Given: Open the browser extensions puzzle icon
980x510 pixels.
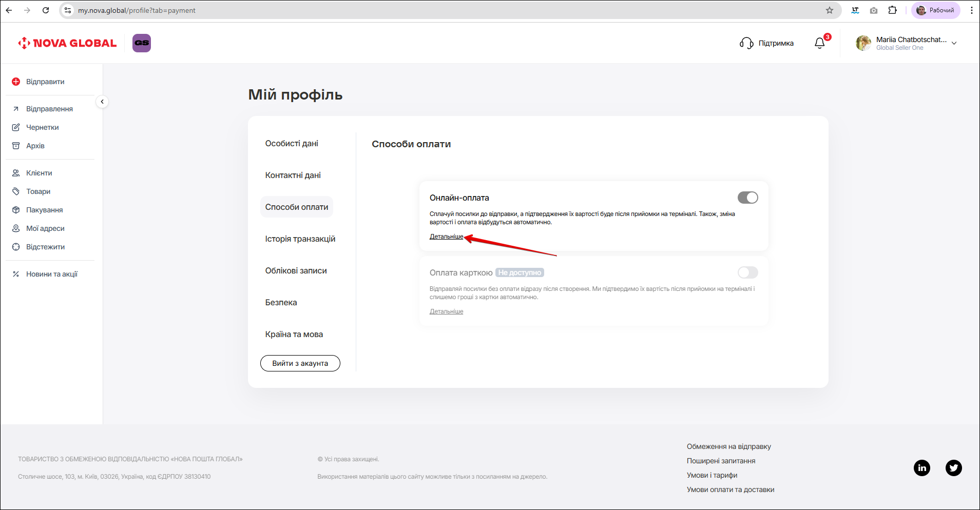Looking at the screenshot, I should [x=893, y=10].
